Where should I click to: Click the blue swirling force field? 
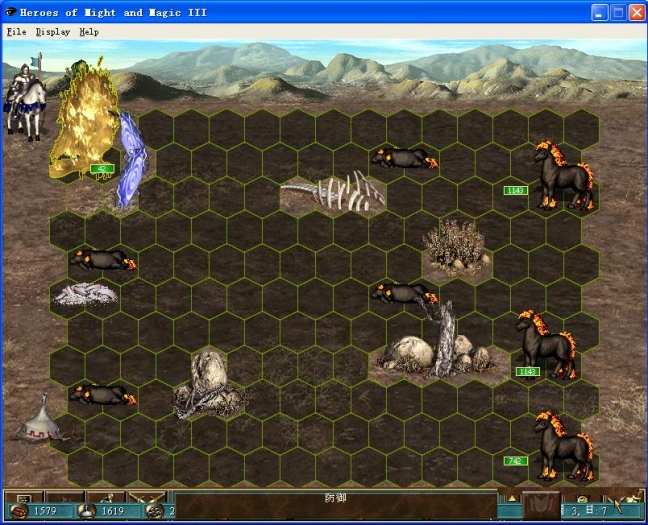tap(131, 159)
